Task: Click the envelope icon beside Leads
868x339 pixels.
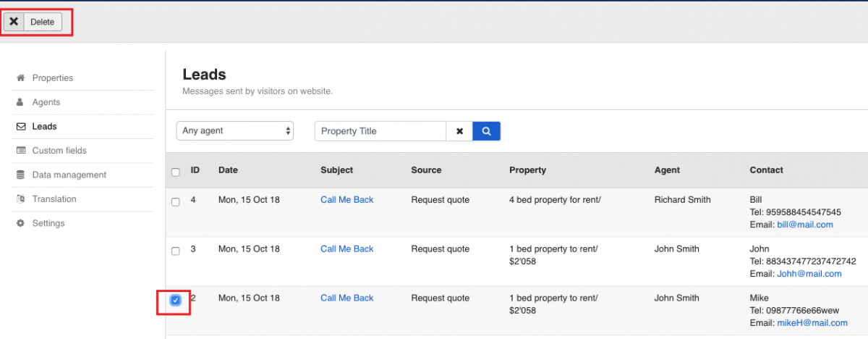Action: (x=21, y=127)
